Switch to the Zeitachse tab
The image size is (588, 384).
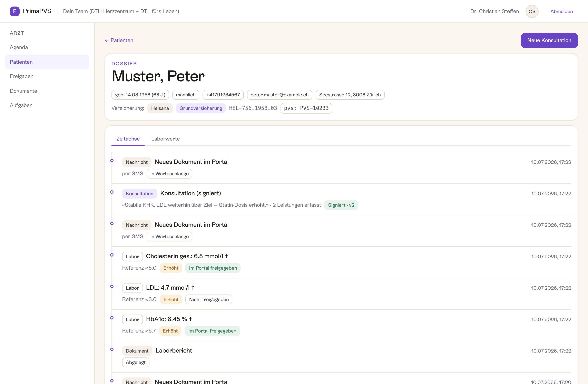tap(128, 139)
